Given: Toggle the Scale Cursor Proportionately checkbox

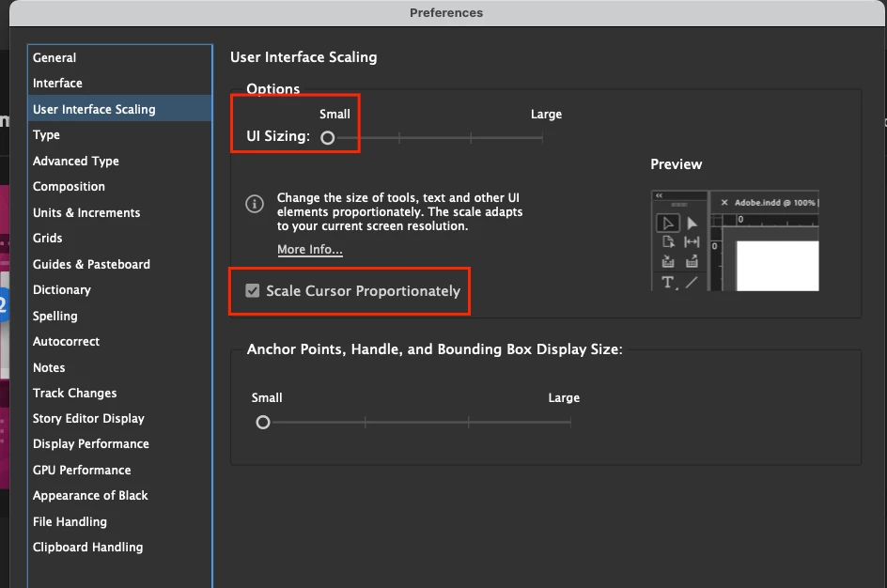Looking at the screenshot, I should [253, 290].
